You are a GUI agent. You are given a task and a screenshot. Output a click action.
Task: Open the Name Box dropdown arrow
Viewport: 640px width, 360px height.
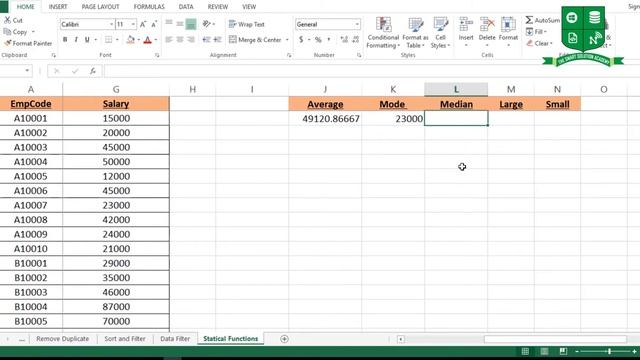[27, 71]
